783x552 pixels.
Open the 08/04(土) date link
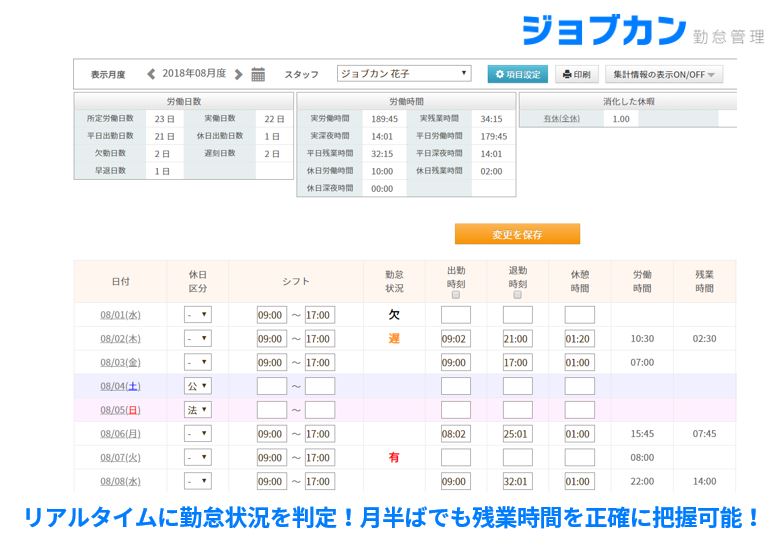120,386
